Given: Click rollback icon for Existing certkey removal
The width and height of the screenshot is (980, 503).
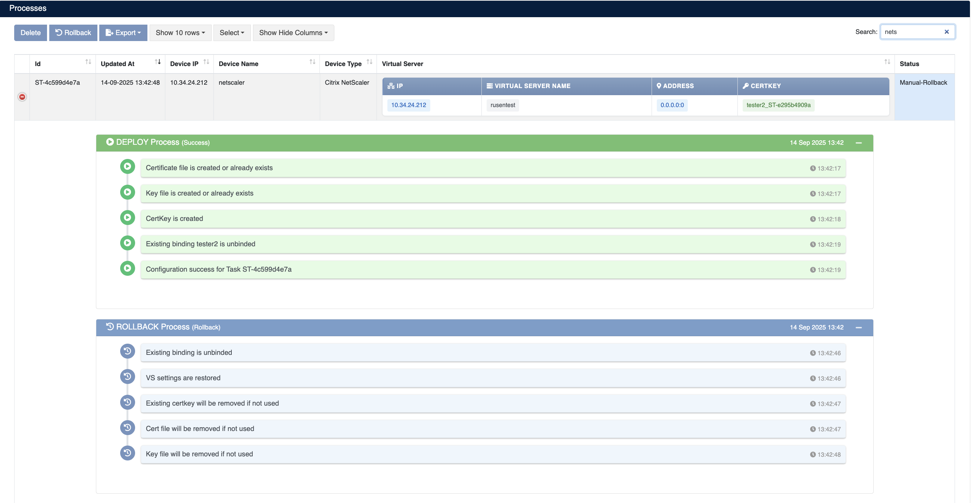Looking at the screenshot, I should tap(128, 402).
